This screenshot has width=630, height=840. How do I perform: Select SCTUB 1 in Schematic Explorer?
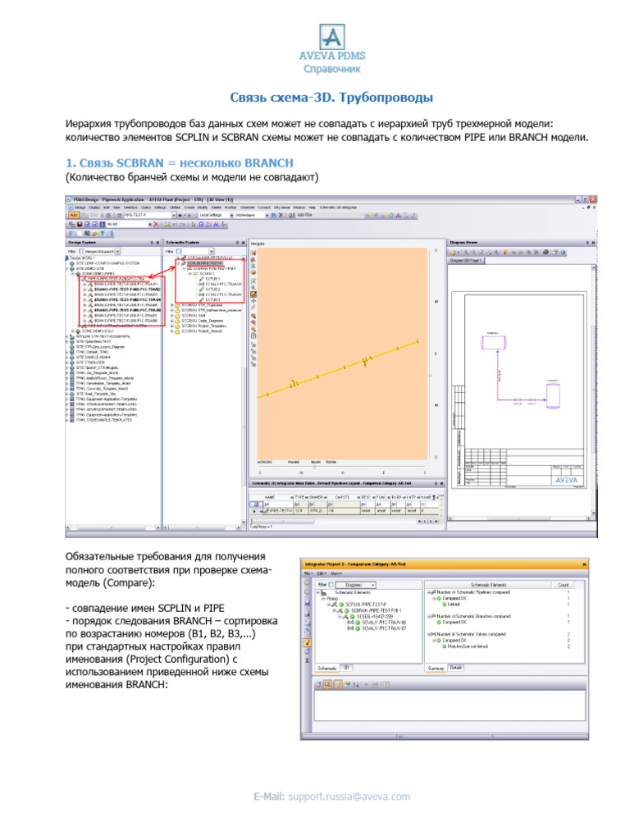(212, 279)
